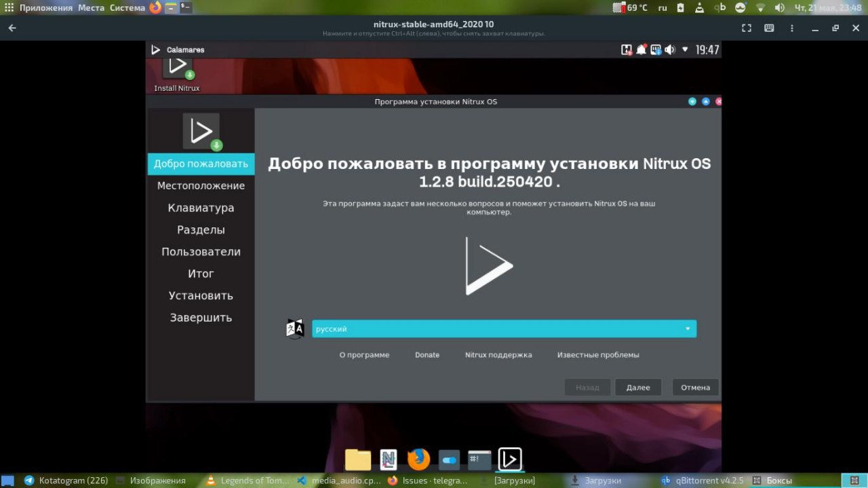Viewport: 868px width, 488px height.
Task: Click the show desktop button on taskbar
Action: [x=7, y=480]
